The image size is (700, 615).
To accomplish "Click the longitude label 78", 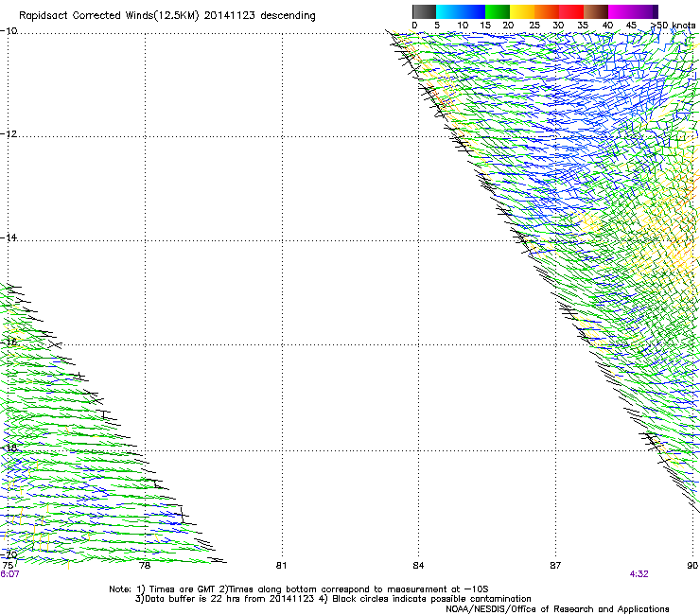I will click(145, 566).
